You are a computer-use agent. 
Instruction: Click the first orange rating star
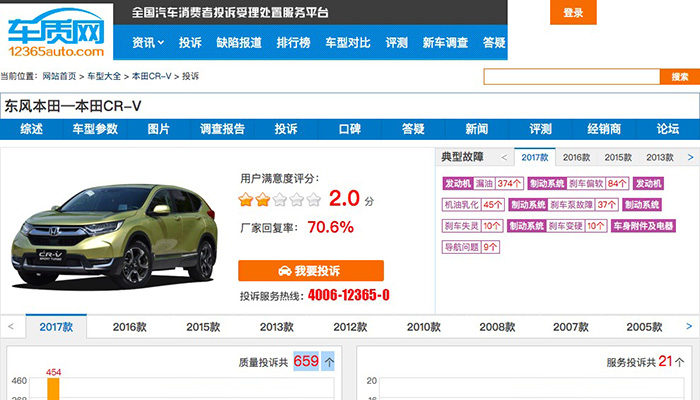[x=246, y=199]
